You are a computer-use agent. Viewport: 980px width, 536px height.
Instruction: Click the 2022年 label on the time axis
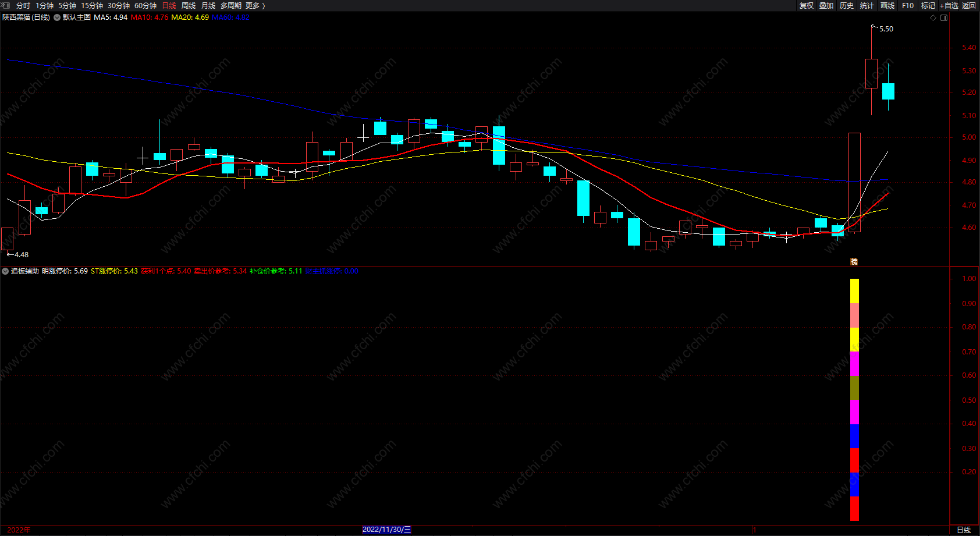coord(19,530)
